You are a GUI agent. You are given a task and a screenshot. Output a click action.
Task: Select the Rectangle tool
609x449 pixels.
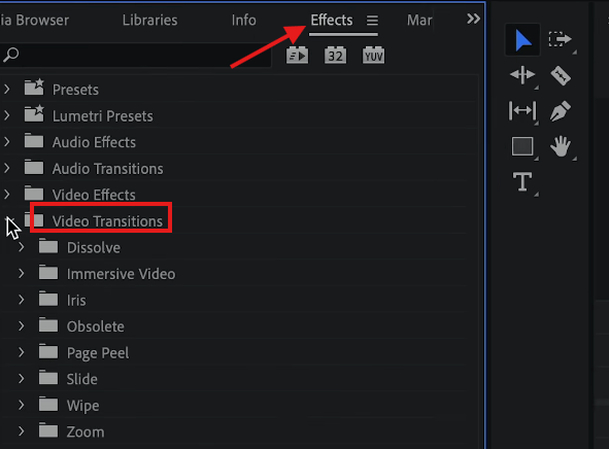pyautogui.click(x=522, y=146)
